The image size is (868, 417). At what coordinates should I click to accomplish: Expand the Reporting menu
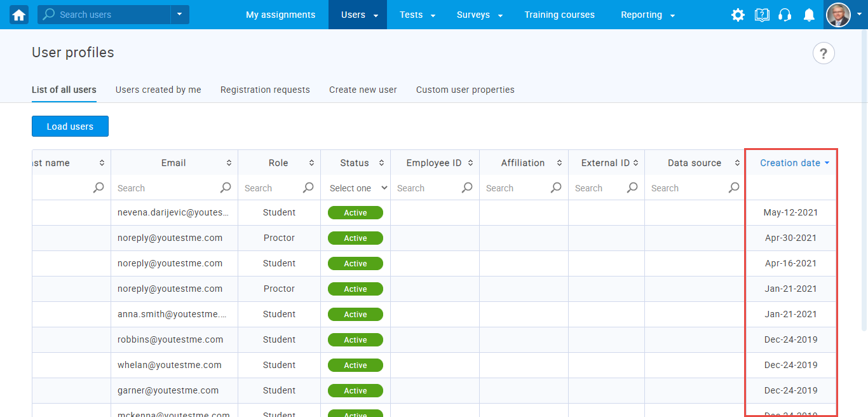[648, 15]
